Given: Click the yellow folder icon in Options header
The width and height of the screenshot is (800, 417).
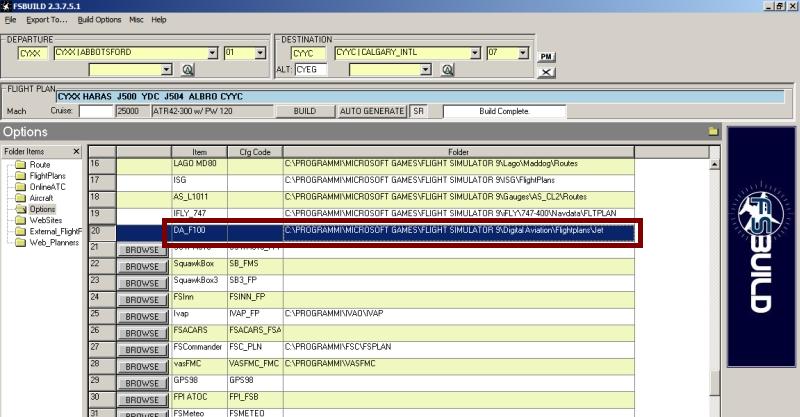Looking at the screenshot, I should pos(713,132).
